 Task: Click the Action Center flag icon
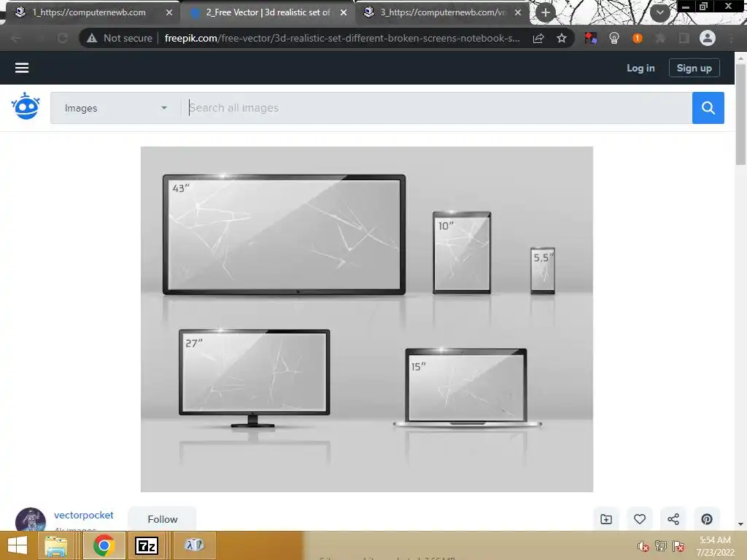click(678, 546)
